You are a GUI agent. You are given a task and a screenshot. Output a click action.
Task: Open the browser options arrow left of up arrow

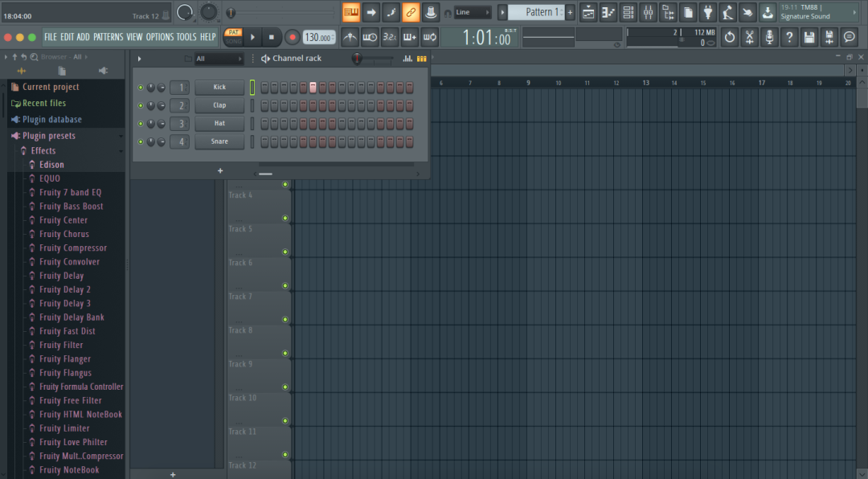pos(6,56)
